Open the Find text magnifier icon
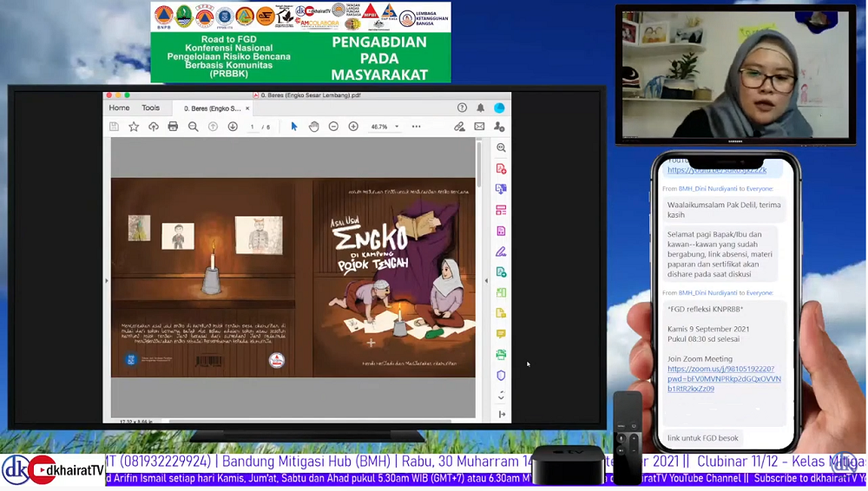The height and width of the screenshot is (491, 868). 194,127
